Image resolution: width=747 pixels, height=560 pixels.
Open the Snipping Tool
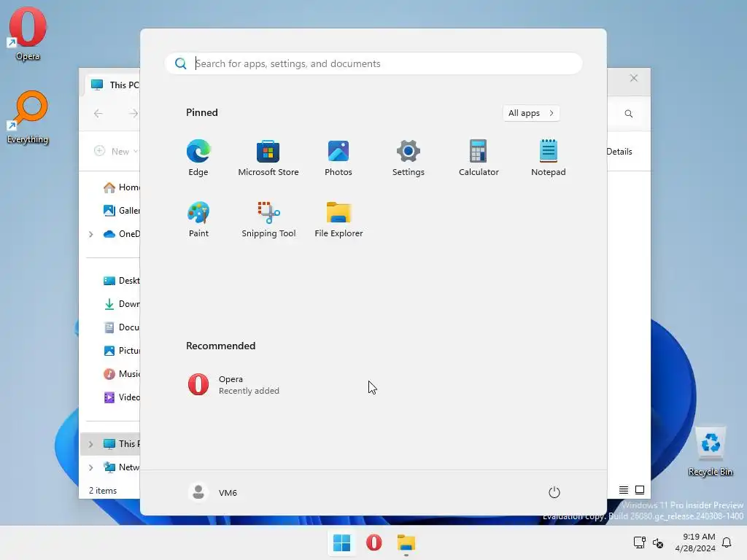pyautogui.click(x=268, y=219)
